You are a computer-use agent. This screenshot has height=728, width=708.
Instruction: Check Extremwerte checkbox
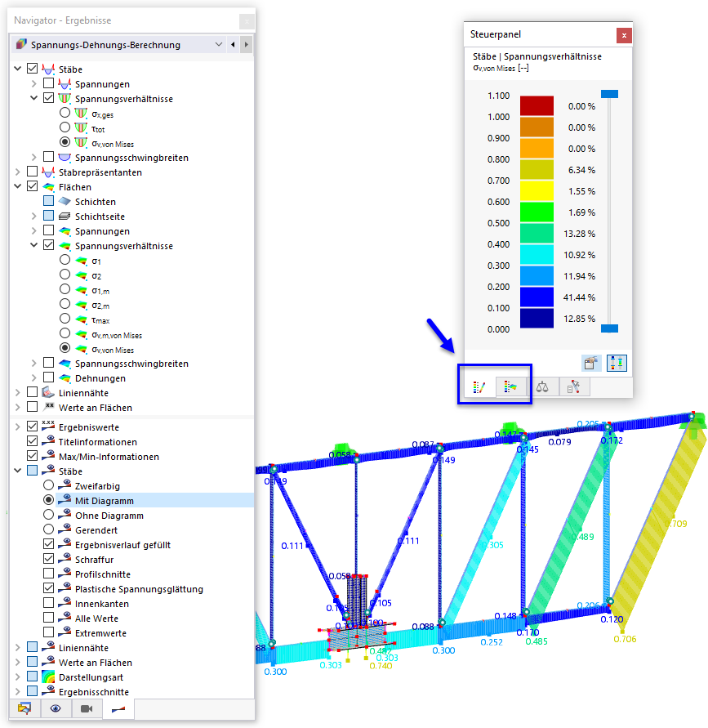(48, 632)
